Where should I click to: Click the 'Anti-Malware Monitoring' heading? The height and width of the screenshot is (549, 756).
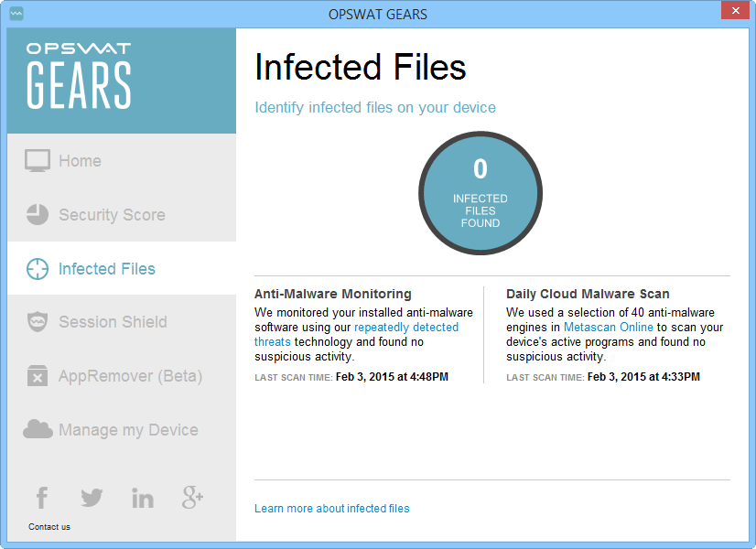[333, 294]
